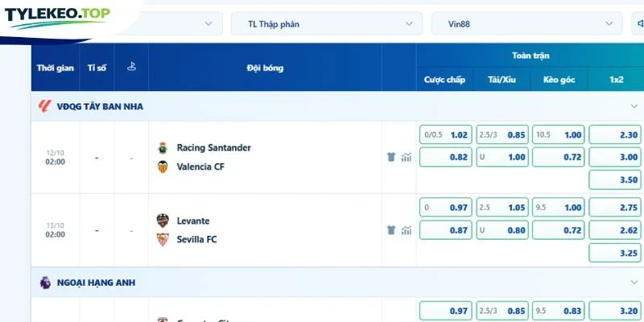Open stats chart icon for Racing Santander match
The image size is (644, 322).
pyautogui.click(x=407, y=157)
